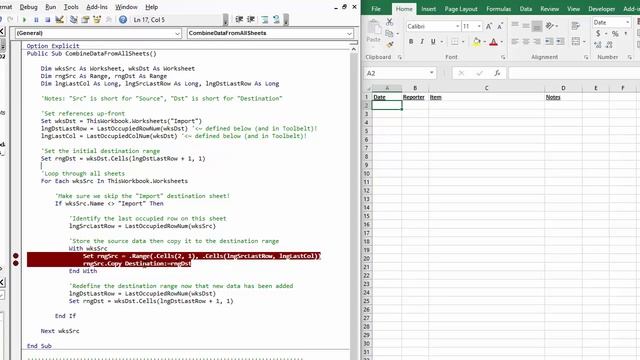This screenshot has width=640, height=360.
Task: Open Alignment group dialog launcher
Action: (x=586, y=58)
